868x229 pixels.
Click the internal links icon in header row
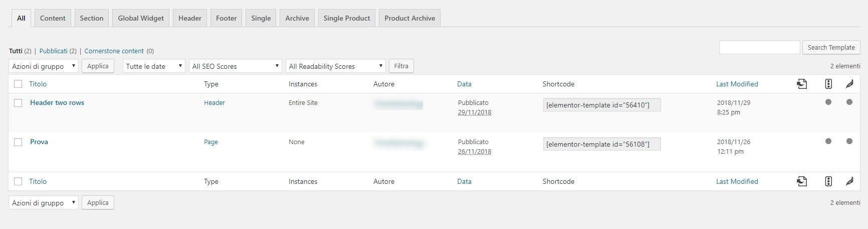click(802, 84)
